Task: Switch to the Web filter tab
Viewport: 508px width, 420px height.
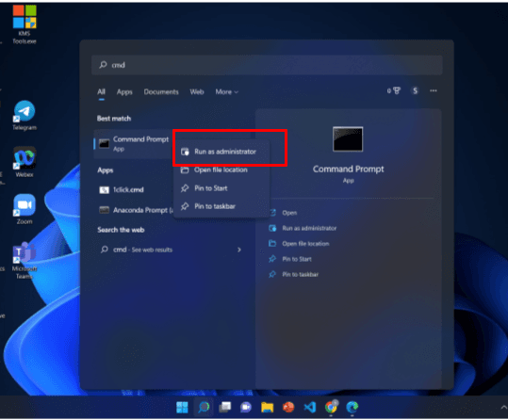Action: point(197,92)
